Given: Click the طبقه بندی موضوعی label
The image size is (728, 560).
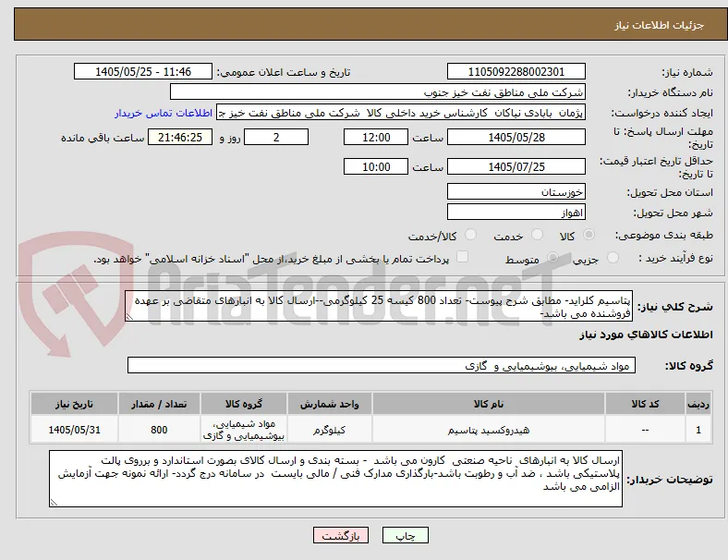Looking at the screenshot, I should (x=664, y=235).
